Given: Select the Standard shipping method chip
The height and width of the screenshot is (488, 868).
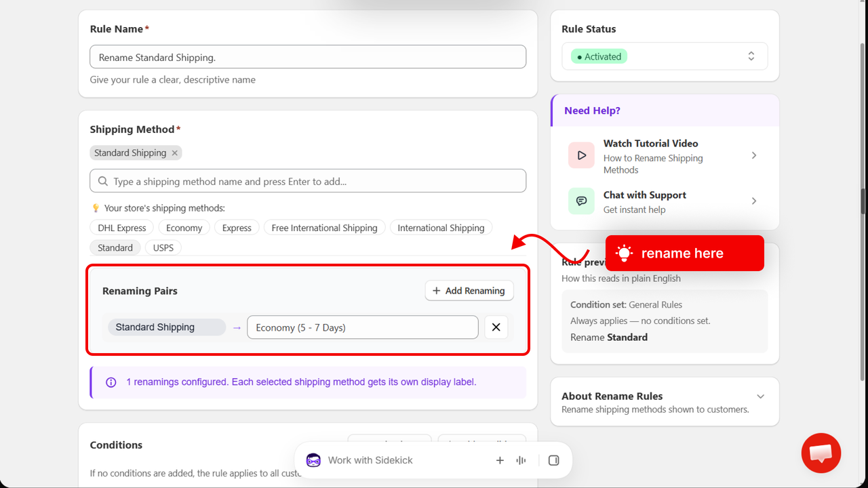Looking at the screenshot, I should point(115,247).
